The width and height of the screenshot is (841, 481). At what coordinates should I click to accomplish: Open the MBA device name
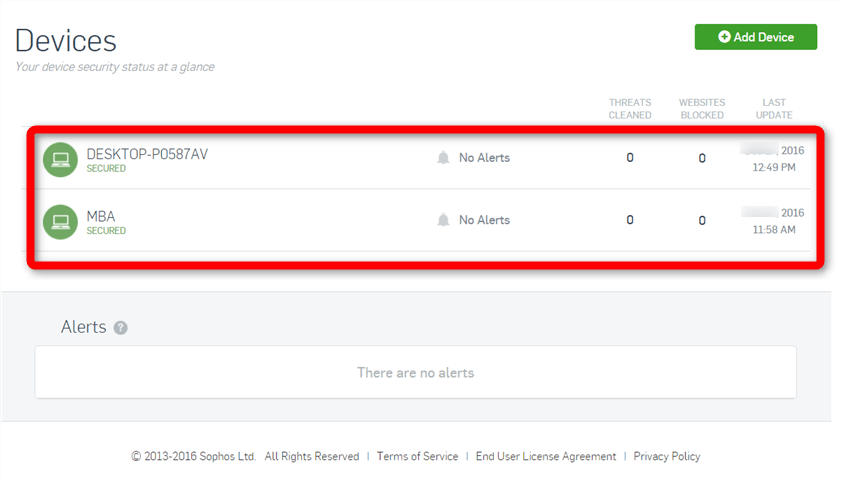point(101,216)
